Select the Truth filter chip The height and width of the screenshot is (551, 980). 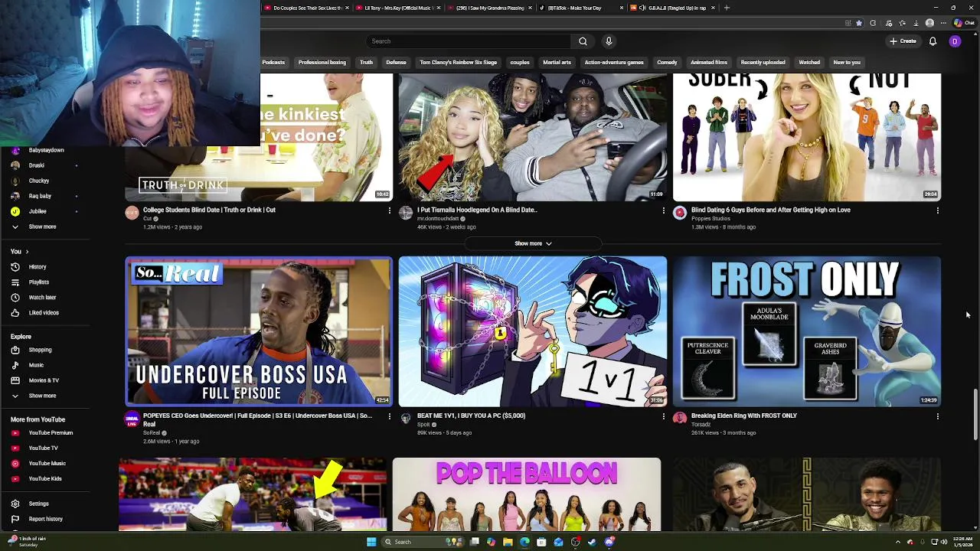click(x=366, y=62)
